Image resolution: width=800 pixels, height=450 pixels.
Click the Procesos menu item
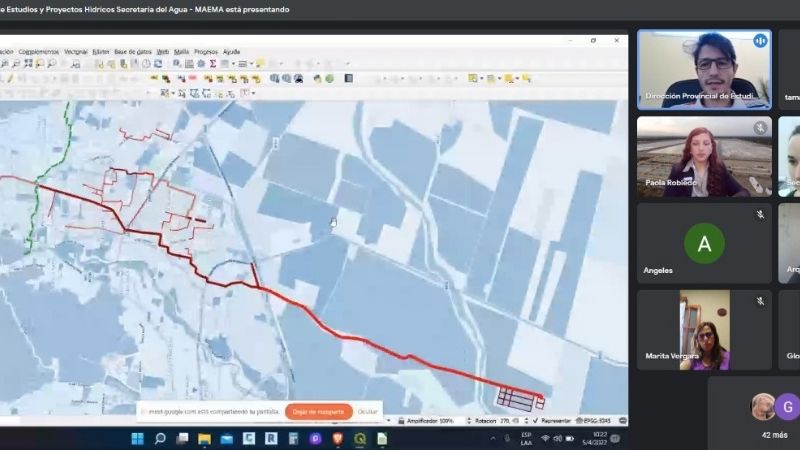pyautogui.click(x=206, y=51)
